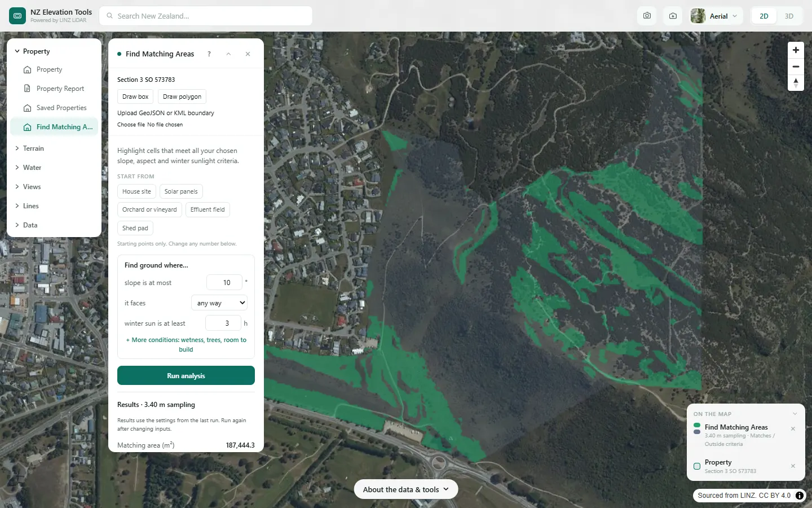Zoom out with the minus button

796,67
